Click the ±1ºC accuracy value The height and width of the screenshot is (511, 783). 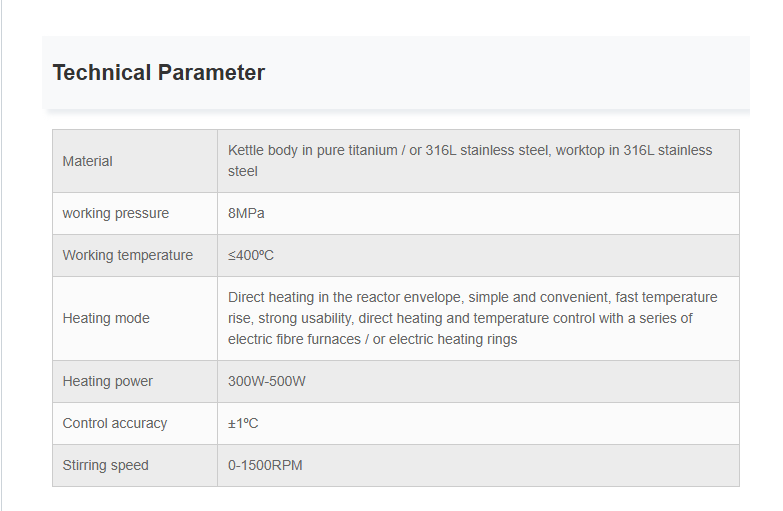243,423
